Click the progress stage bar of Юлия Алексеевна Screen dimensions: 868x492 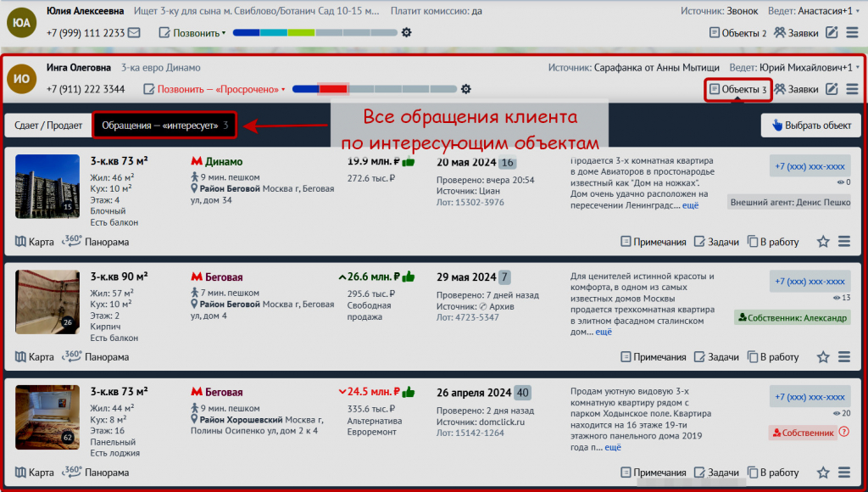[315, 33]
